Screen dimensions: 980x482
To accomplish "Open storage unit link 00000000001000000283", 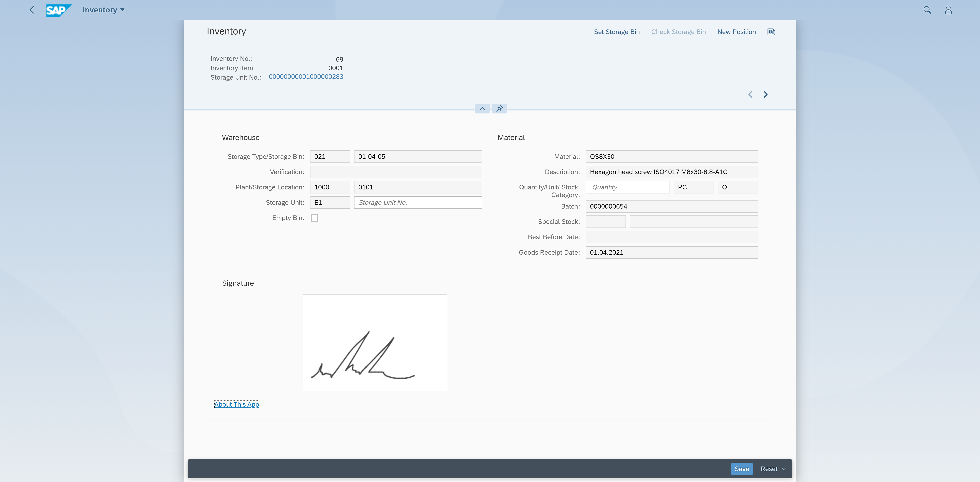I will [306, 77].
